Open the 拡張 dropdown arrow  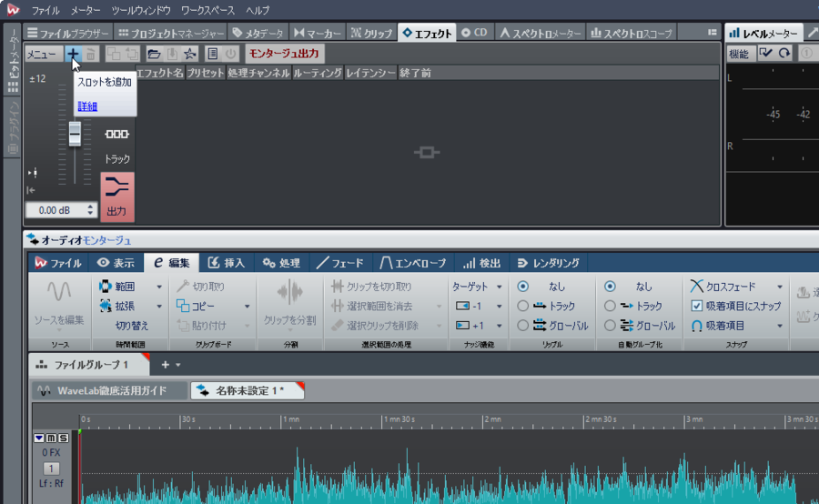(x=159, y=307)
